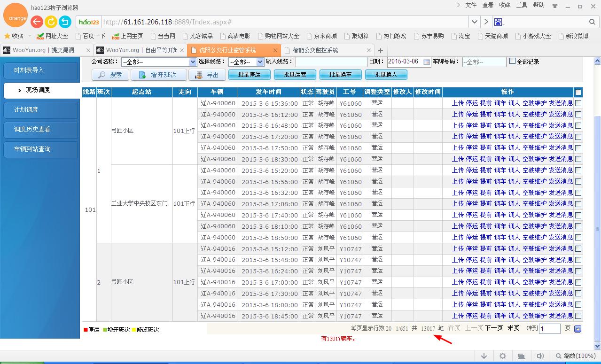Click the go-to-page arrow button
The width and height of the screenshot is (601, 364).
578,329
